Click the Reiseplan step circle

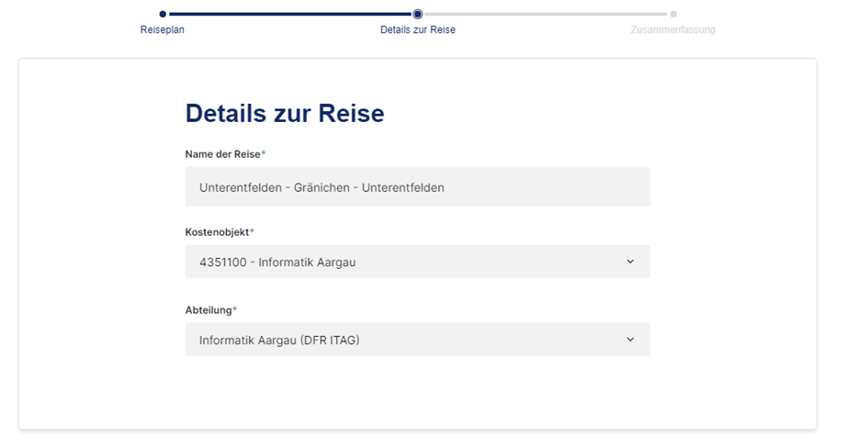[x=163, y=14]
